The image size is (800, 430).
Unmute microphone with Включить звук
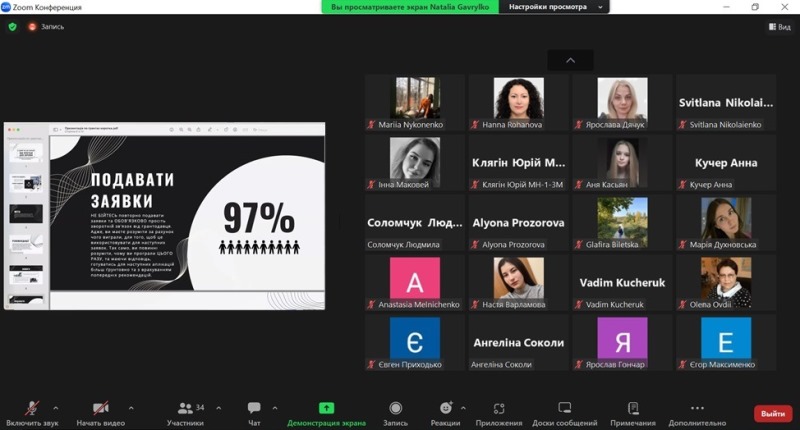[x=32, y=413]
